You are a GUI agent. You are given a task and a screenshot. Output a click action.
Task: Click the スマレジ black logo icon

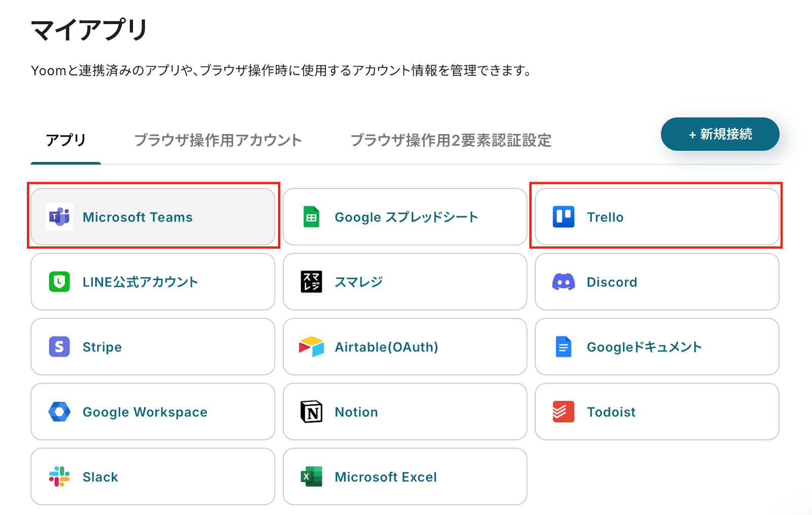click(x=311, y=282)
